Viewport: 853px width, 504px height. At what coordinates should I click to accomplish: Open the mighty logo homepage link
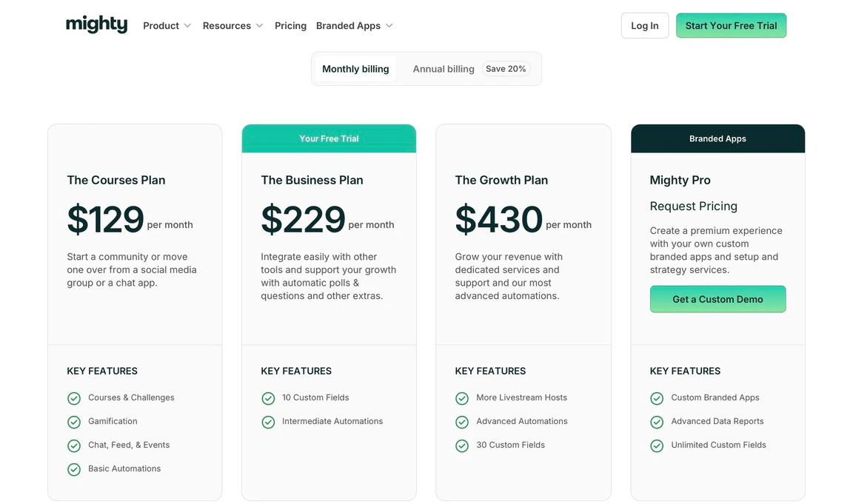coord(96,24)
